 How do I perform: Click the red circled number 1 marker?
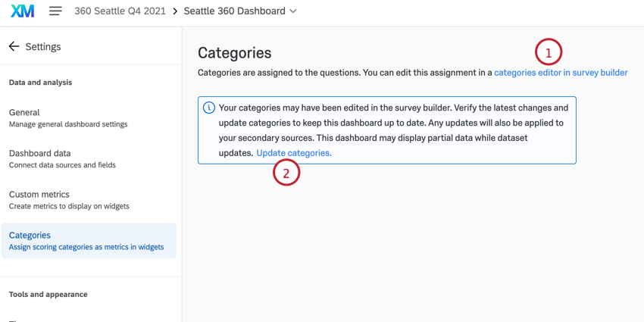548,52
